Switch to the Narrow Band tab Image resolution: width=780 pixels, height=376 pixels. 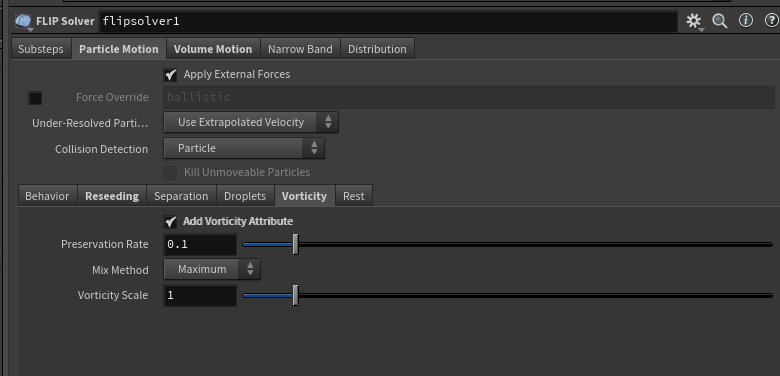(x=300, y=49)
